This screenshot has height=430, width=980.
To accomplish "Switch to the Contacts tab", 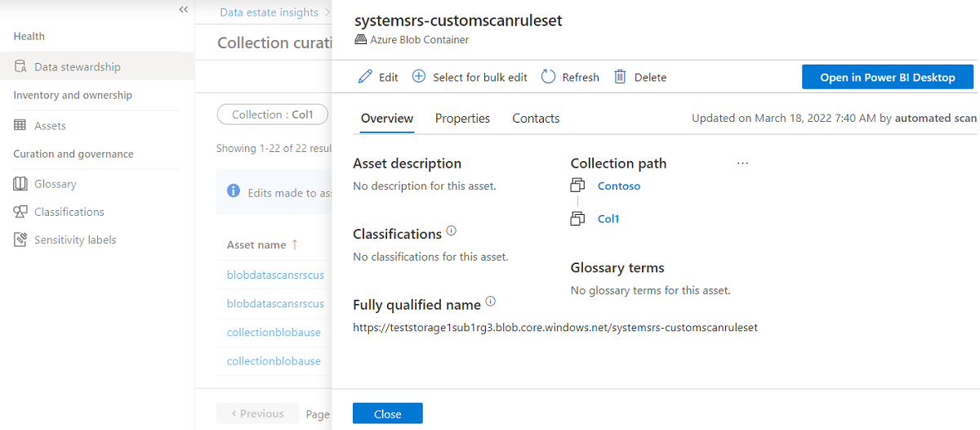I will point(536,119).
